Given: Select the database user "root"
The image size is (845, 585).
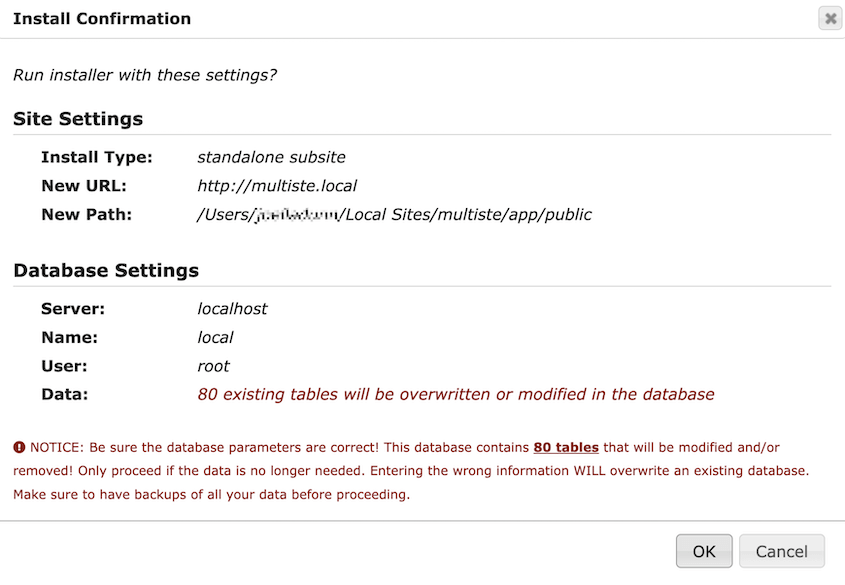Looking at the screenshot, I should coord(213,365).
